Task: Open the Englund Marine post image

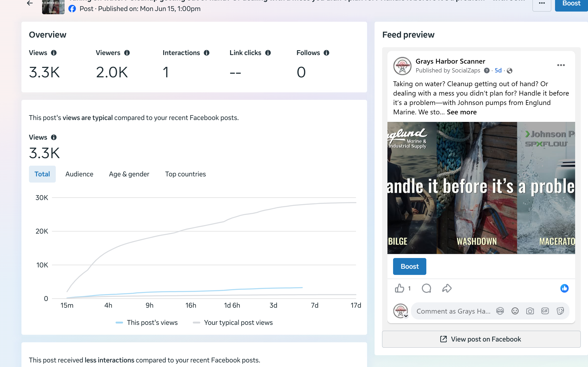Action: (x=481, y=188)
